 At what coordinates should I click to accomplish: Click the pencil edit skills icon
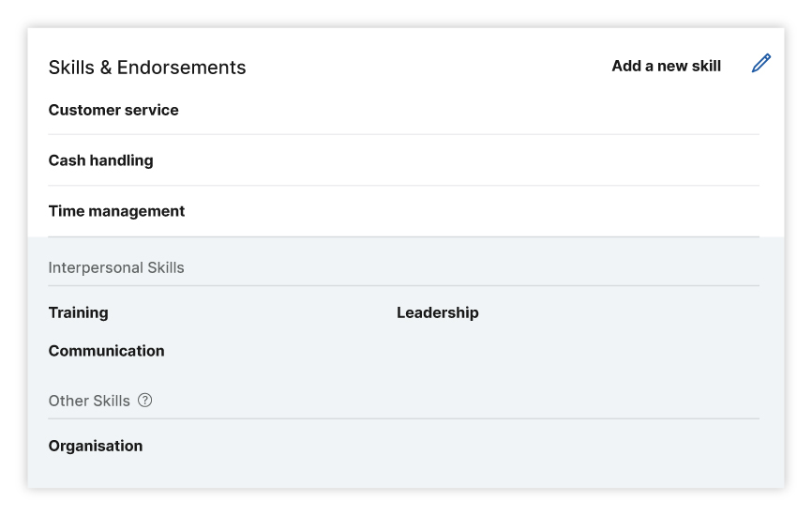click(760, 63)
